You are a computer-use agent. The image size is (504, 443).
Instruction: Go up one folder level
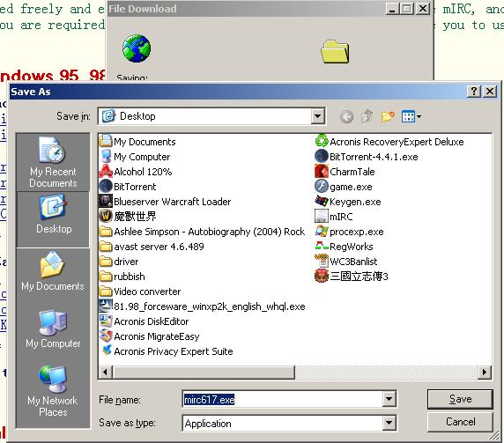(367, 116)
